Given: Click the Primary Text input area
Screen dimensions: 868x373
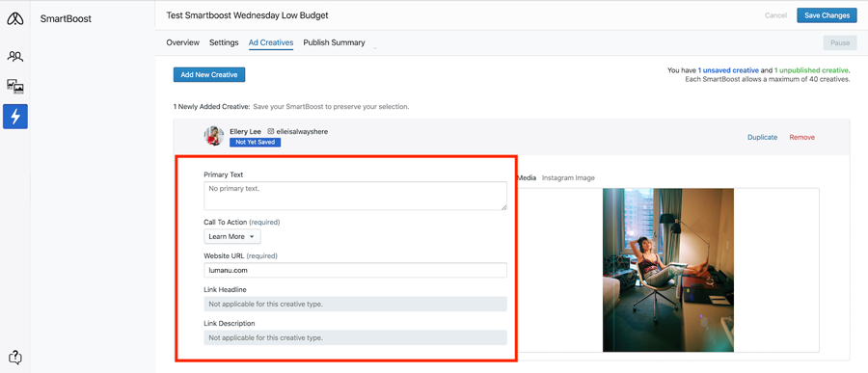Looking at the screenshot, I should click(x=355, y=196).
